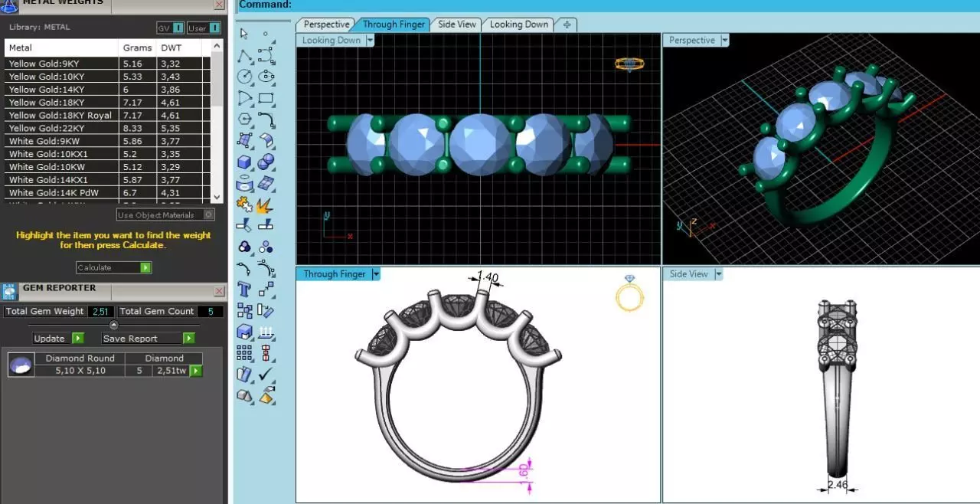
Task: Click the 5,10 X 5,10 size cell
Action: pyautogui.click(x=80, y=371)
